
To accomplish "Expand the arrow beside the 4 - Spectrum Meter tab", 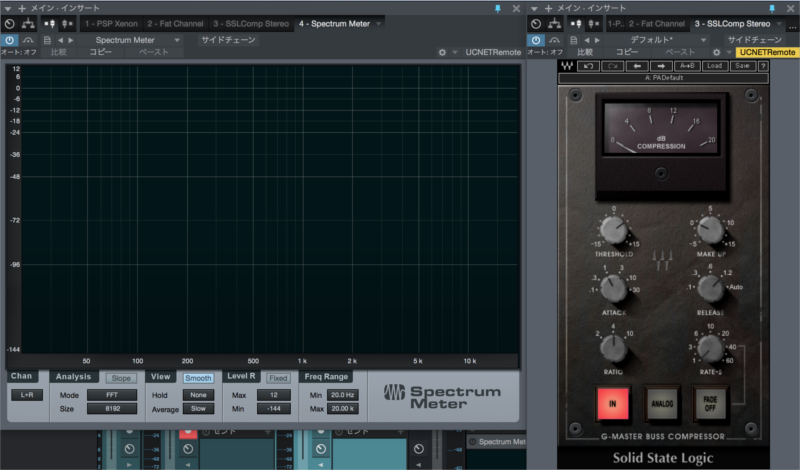I will click(x=379, y=23).
